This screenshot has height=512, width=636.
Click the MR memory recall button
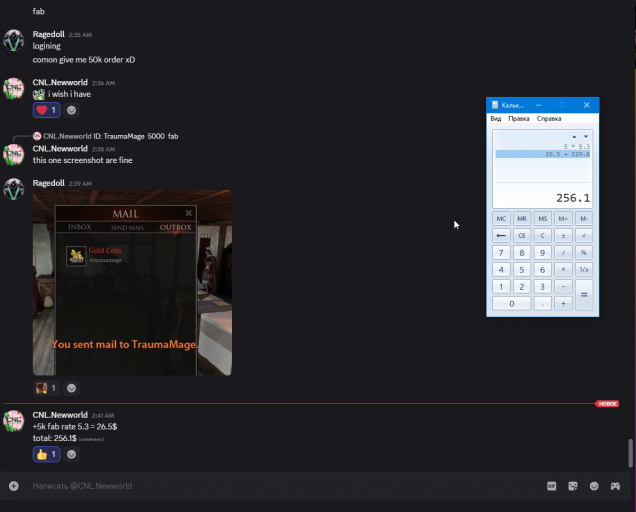point(522,219)
